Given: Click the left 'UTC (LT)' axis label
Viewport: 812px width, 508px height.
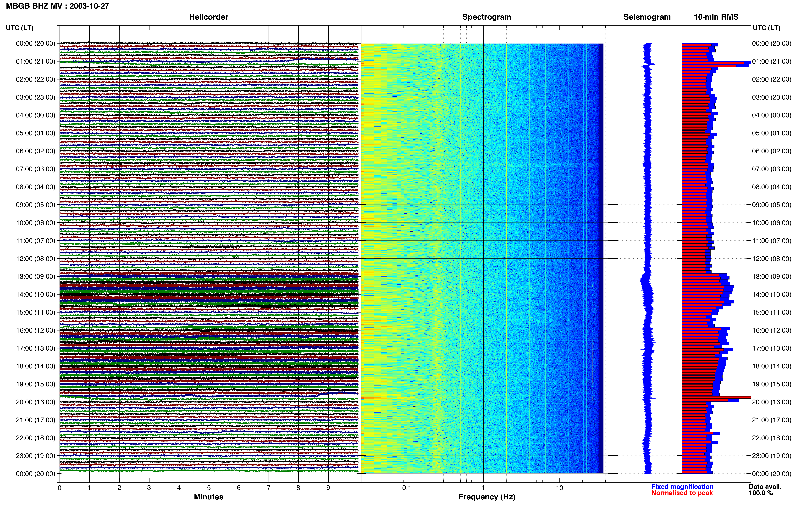Looking at the screenshot, I should [19, 28].
